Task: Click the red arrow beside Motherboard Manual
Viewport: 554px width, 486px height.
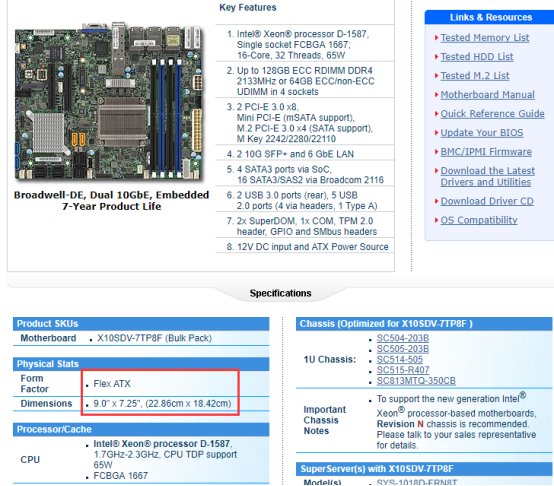Action: tap(436, 95)
